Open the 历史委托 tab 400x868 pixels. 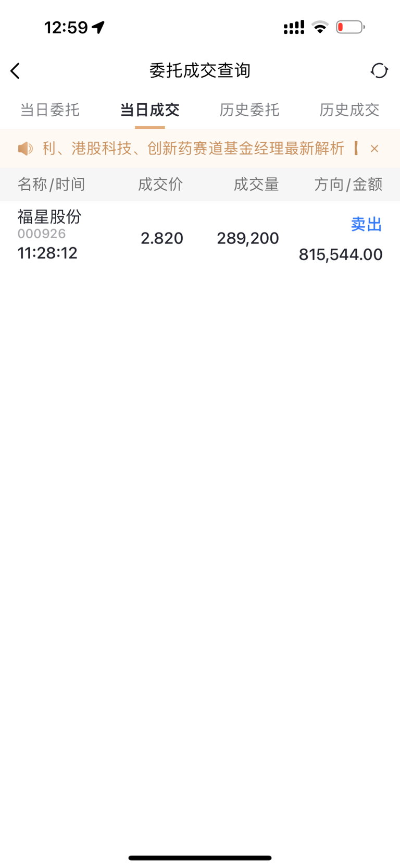point(249,110)
